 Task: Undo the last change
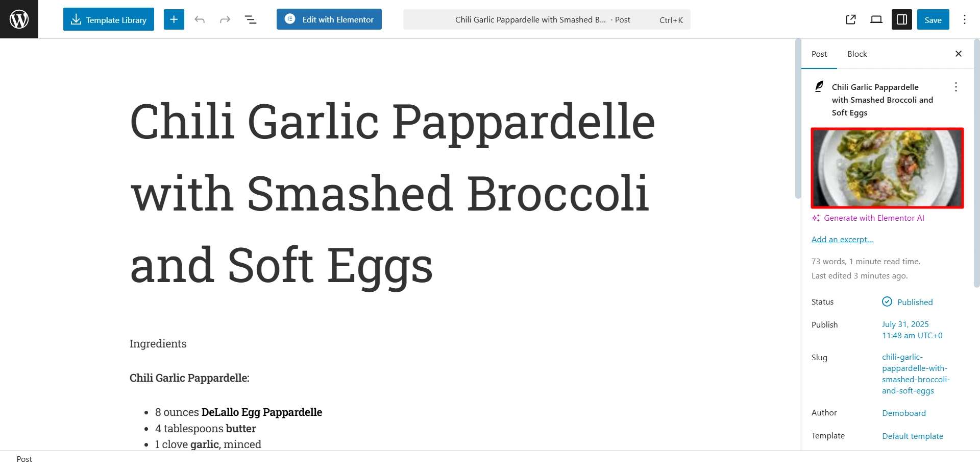tap(200, 19)
